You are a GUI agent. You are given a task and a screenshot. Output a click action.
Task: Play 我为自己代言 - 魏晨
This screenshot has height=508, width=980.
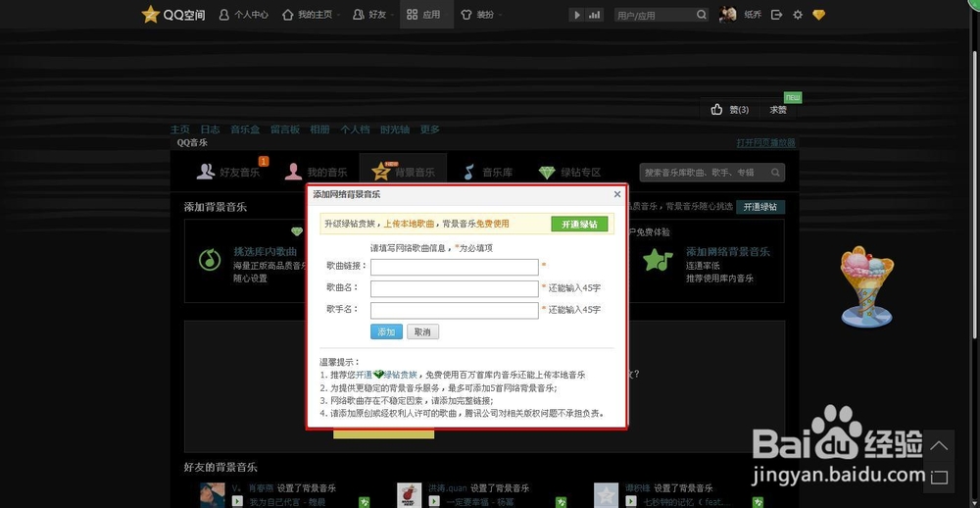click(237, 501)
